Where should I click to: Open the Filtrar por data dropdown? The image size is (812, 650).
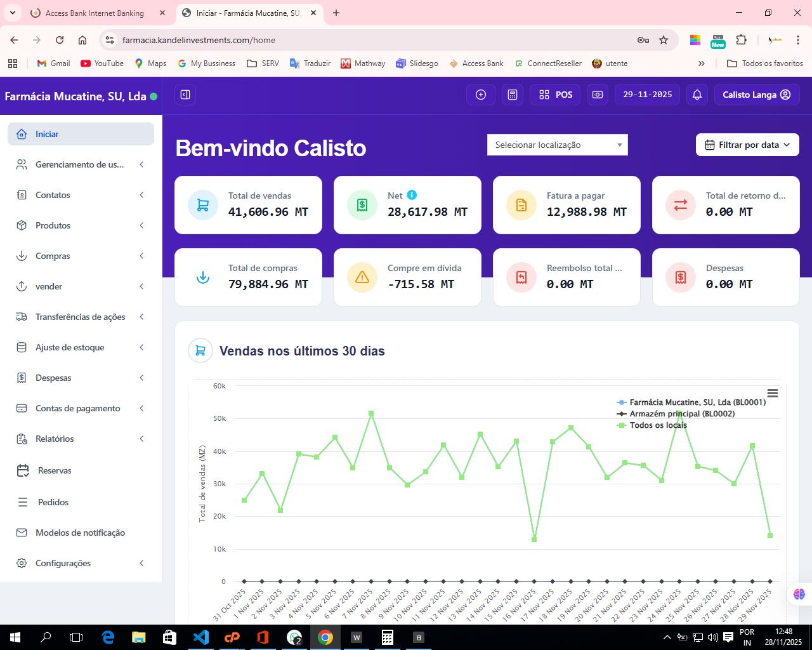(x=747, y=145)
